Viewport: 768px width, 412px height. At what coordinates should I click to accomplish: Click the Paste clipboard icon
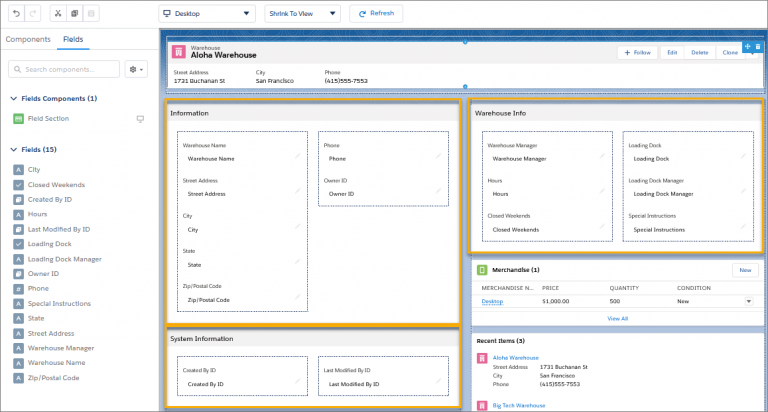(x=92, y=14)
